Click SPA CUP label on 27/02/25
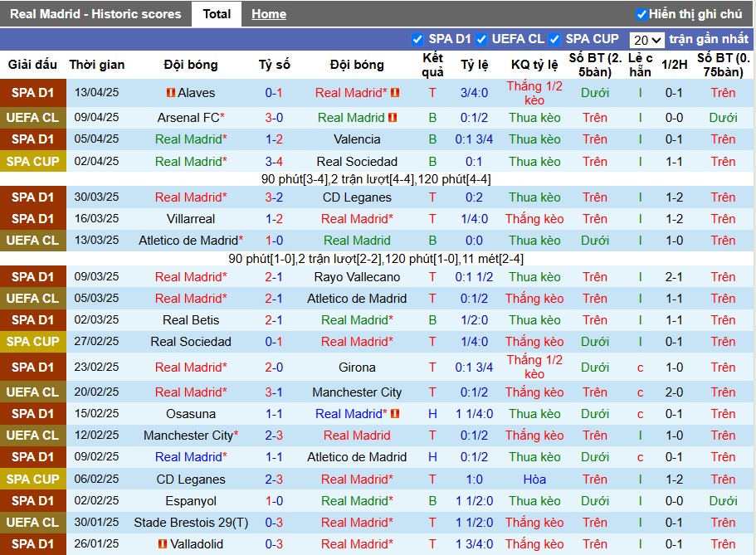Screen dimensions: 756x555 pyautogui.click(x=33, y=342)
